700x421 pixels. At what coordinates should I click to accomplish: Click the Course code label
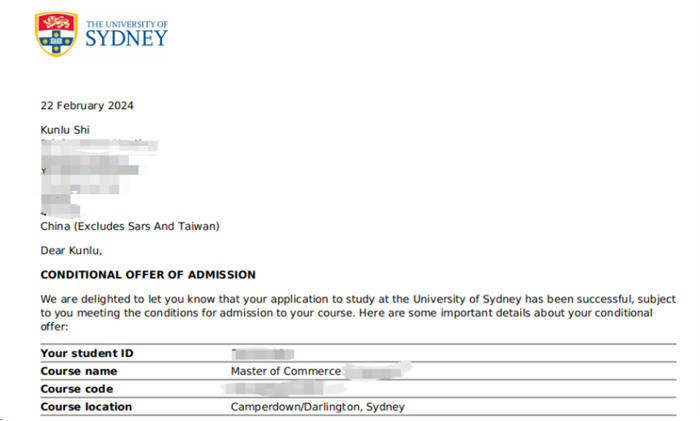77,389
